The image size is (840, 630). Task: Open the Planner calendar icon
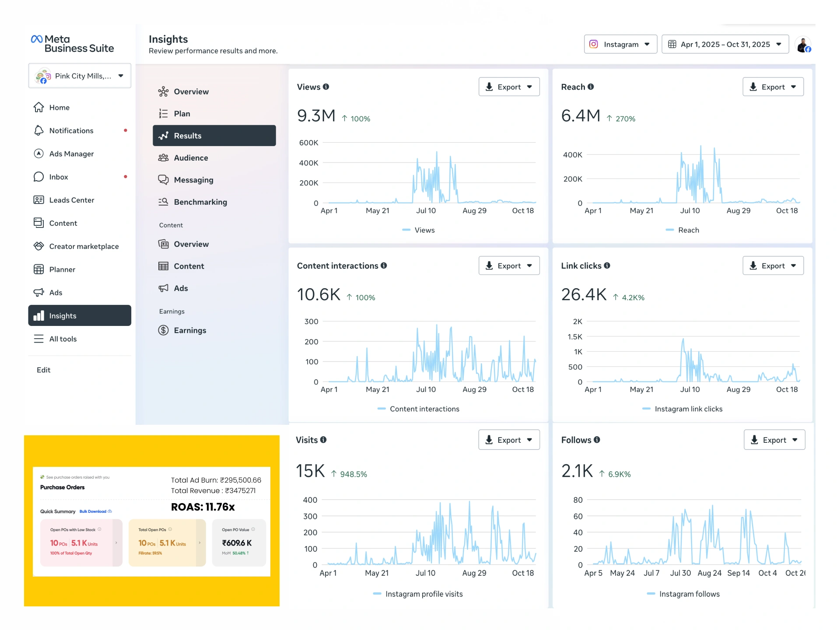[x=39, y=269]
